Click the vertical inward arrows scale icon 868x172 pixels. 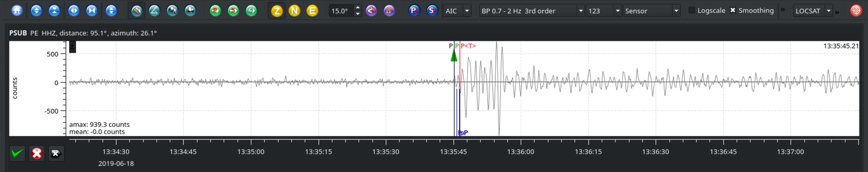tap(54, 11)
